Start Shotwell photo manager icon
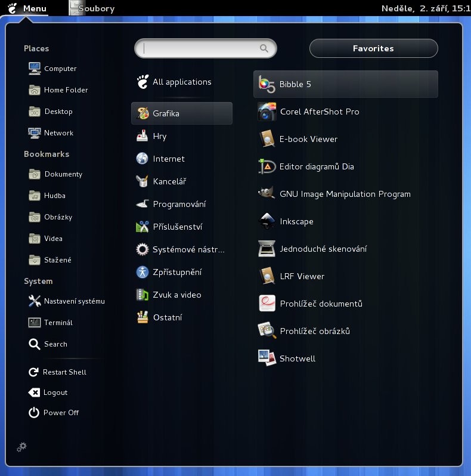The width and height of the screenshot is (471, 476). (267, 358)
